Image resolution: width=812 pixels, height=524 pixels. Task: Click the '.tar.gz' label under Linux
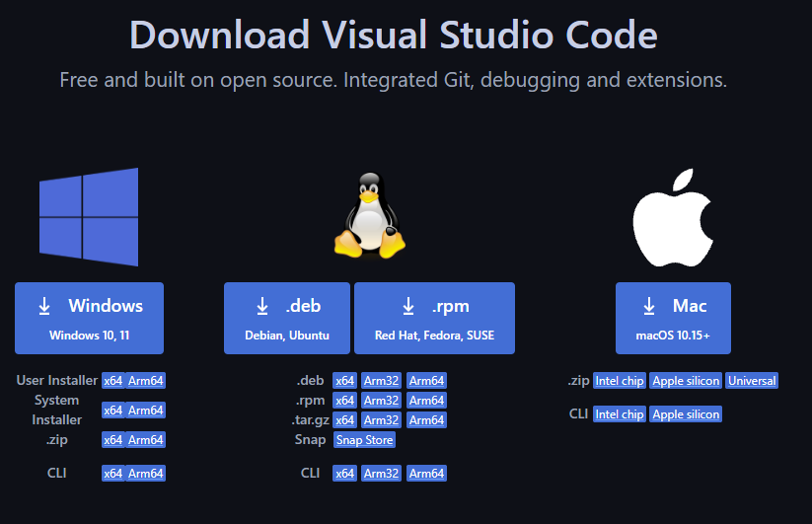310,420
